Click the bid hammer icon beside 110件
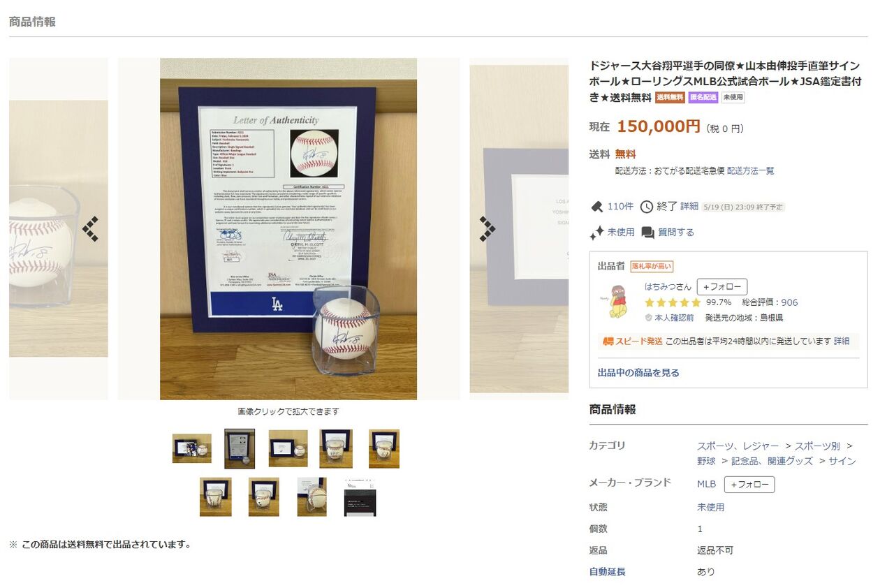The height and width of the screenshot is (588, 894). (596, 206)
